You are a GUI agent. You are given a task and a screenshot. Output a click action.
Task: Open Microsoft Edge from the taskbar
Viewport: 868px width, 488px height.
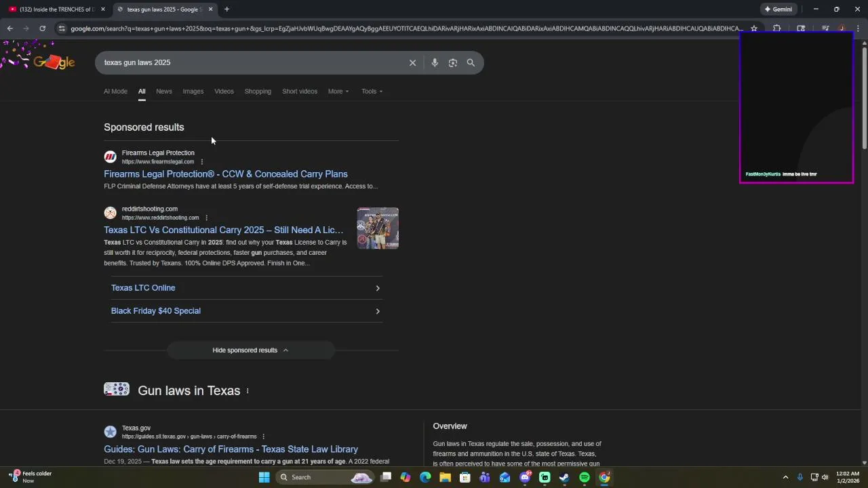pos(425,477)
